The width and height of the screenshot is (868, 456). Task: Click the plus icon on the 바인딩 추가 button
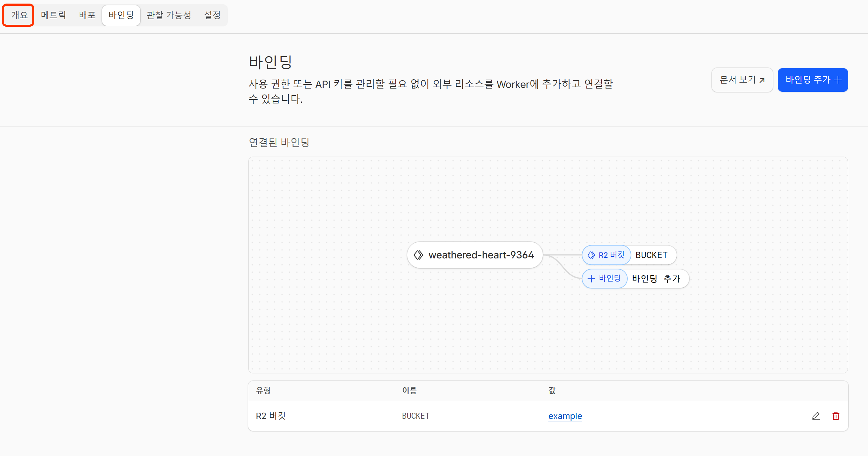coord(838,80)
